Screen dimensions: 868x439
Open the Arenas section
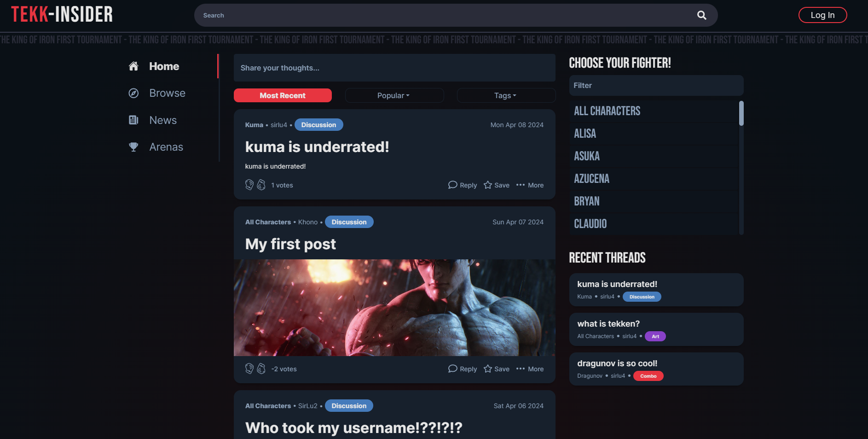(166, 147)
